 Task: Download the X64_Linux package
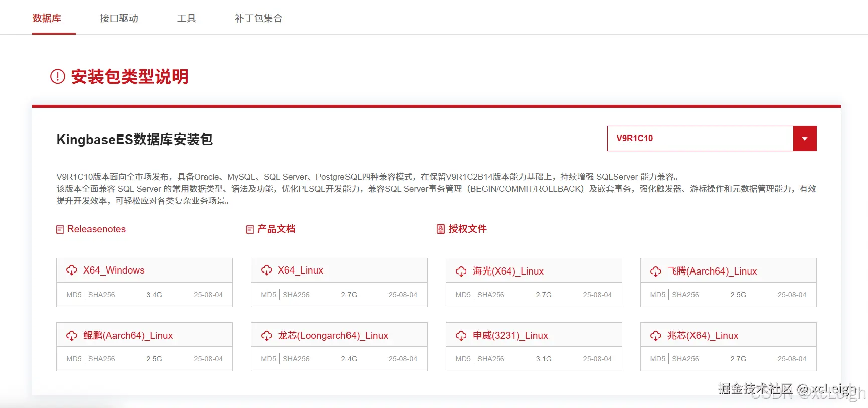coord(300,270)
